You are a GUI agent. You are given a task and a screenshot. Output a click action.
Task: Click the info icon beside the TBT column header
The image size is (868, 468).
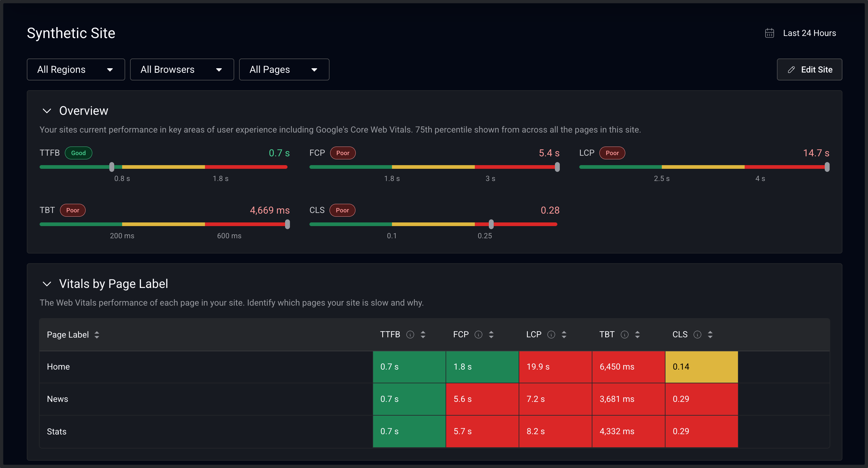(624, 335)
